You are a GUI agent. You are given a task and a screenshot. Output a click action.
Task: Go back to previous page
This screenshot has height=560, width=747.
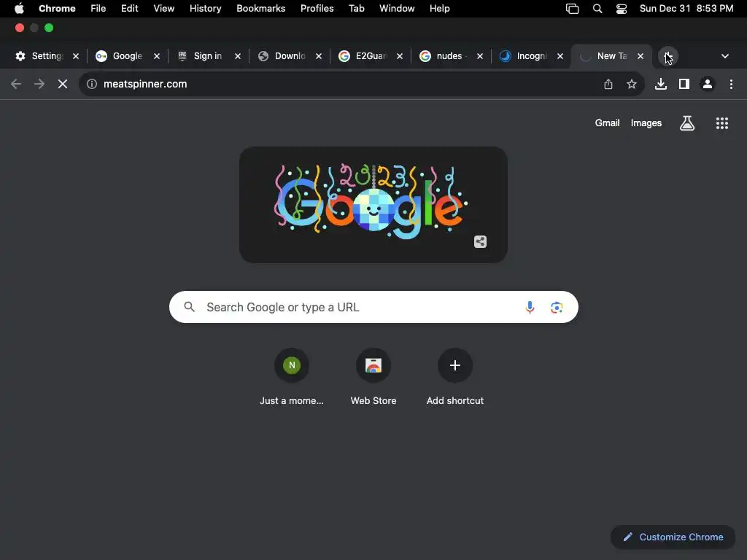tap(16, 85)
